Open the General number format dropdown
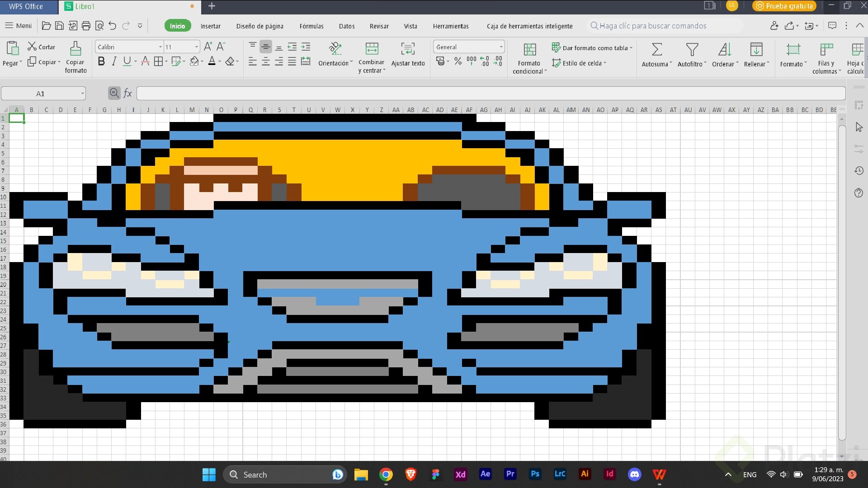This screenshot has height=488, width=868. click(469, 47)
